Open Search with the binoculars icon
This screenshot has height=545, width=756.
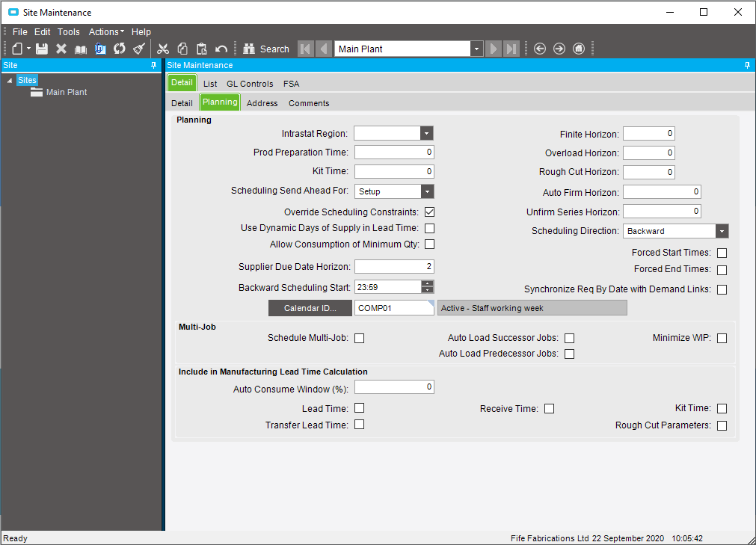pos(249,49)
